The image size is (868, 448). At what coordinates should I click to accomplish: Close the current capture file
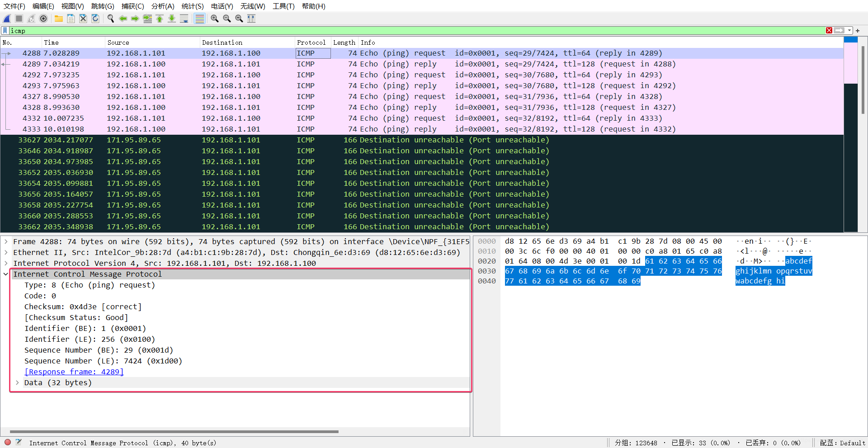(83, 19)
